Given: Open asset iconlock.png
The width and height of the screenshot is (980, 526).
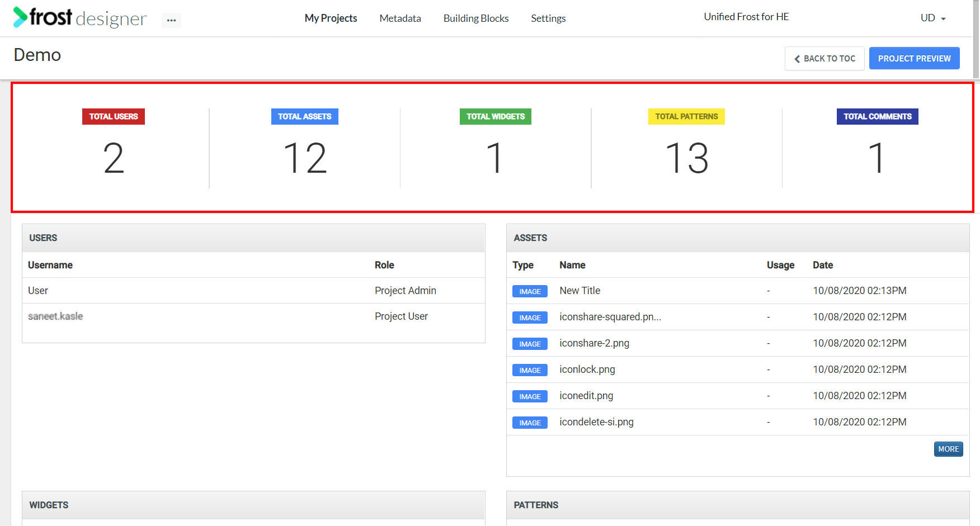Looking at the screenshot, I should (x=587, y=369).
